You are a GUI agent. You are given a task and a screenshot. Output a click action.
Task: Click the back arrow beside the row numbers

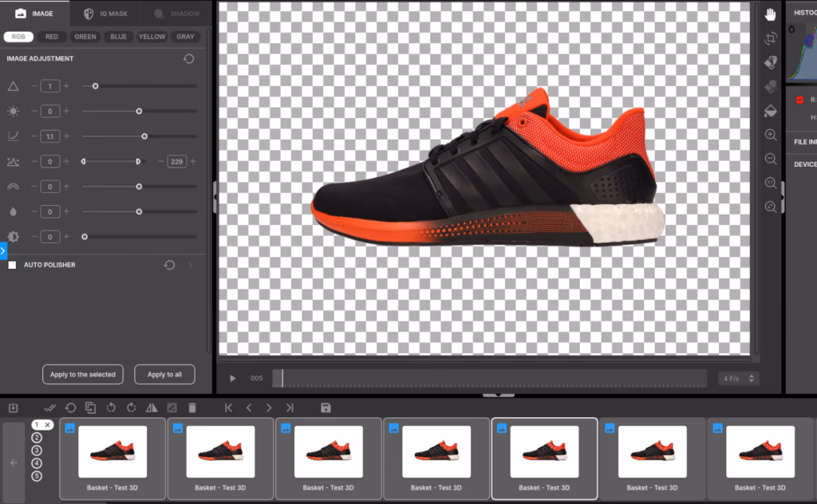[x=14, y=463]
